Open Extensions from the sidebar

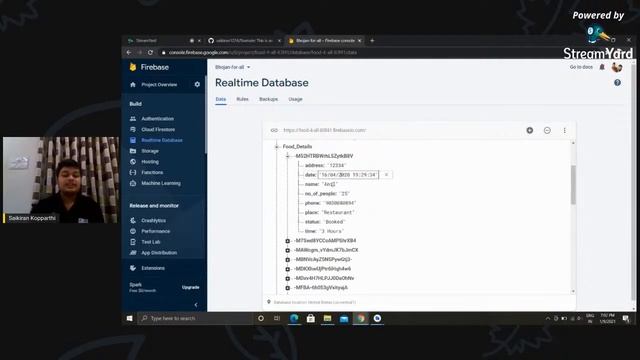point(153,268)
